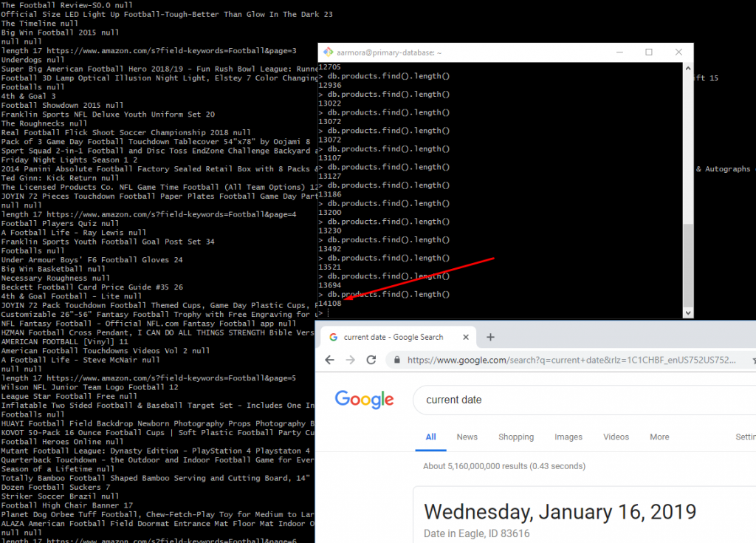Click the amazon.com page=4 URL in background console
This screenshot has height=543, width=756.
[171, 214]
